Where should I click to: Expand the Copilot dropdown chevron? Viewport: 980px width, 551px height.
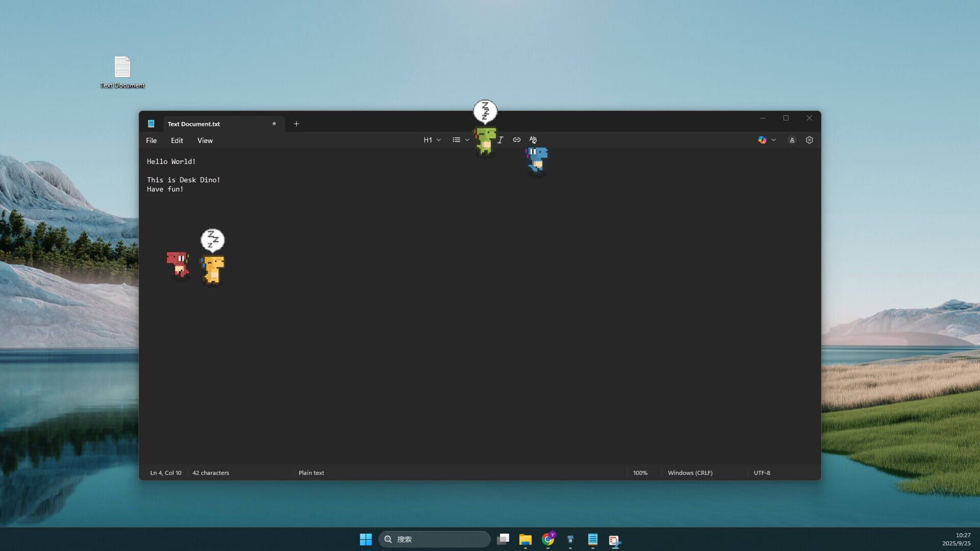(x=774, y=140)
